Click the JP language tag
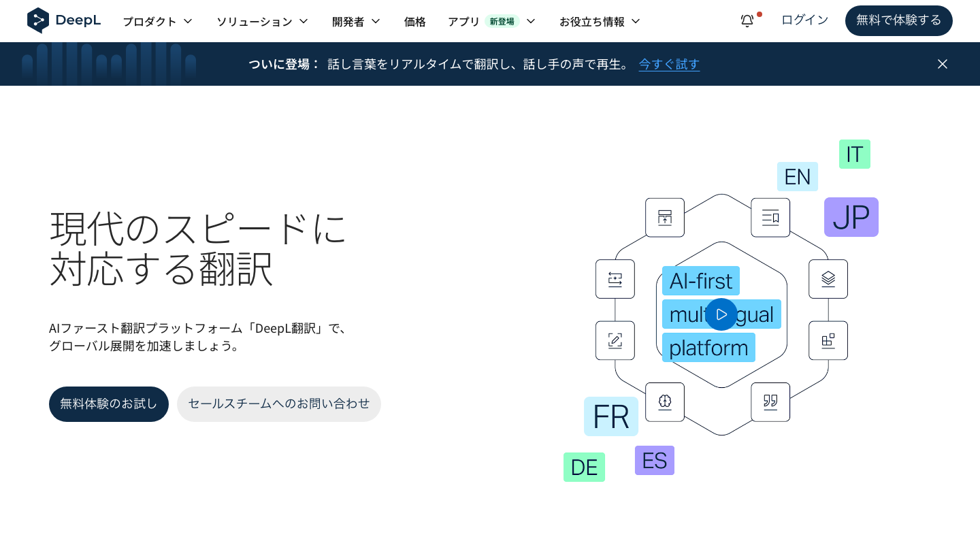Image resolution: width=980 pixels, height=558 pixels. [x=851, y=217]
